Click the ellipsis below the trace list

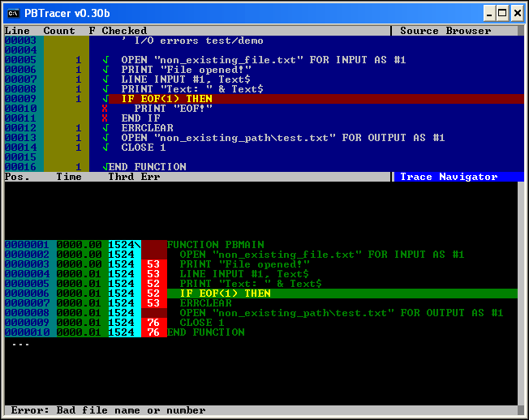point(20,344)
